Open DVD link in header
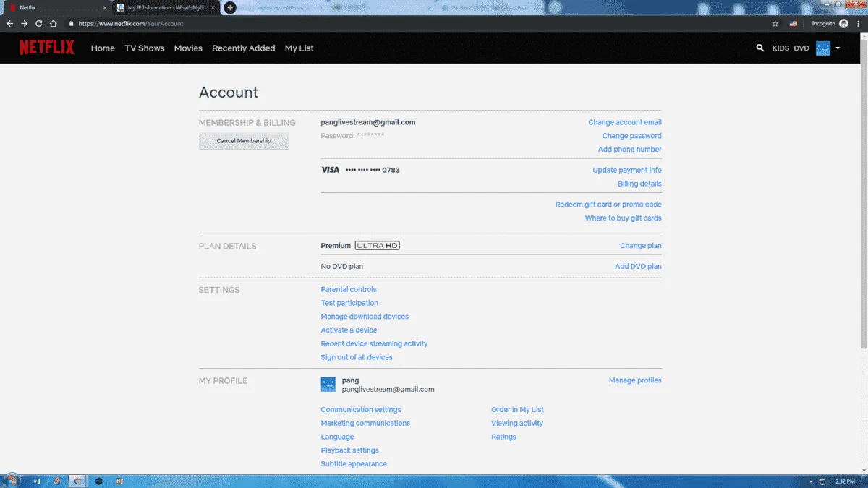The height and width of the screenshot is (488, 868). pyautogui.click(x=801, y=48)
